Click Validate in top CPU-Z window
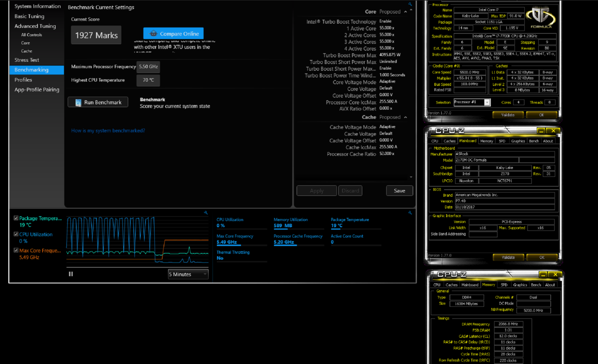The height and width of the screenshot is (364, 598). tap(508, 115)
